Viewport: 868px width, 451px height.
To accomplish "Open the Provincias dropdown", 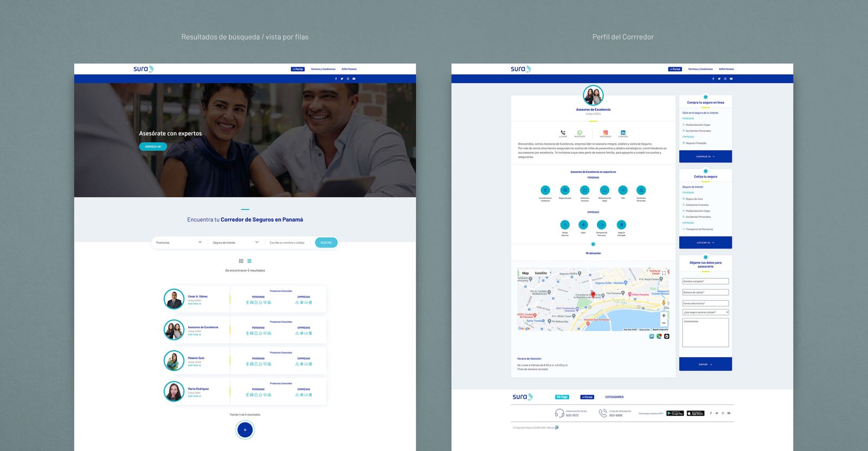I will pyautogui.click(x=178, y=243).
